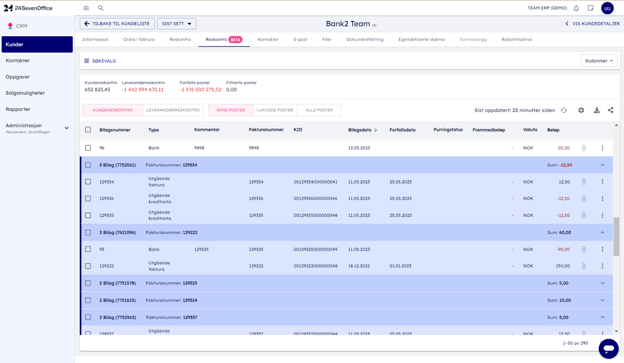Check the group box for 2 Bilag (7621096)
This screenshot has width=624, height=363.
click(88, 232)
